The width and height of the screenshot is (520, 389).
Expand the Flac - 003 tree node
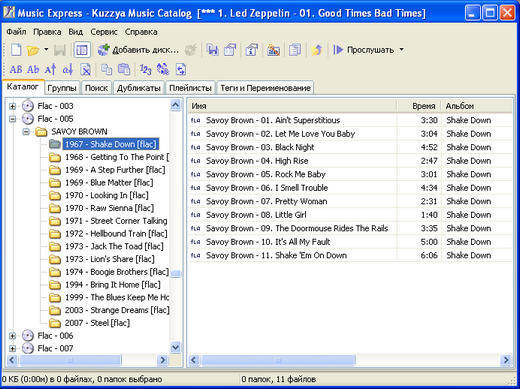point(12,106)
